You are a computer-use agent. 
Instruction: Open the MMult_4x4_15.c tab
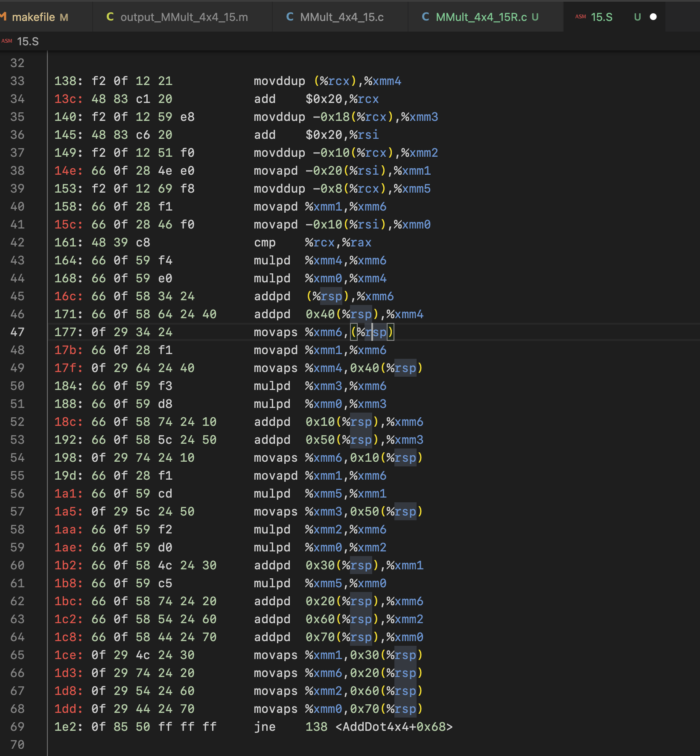[341, 17]
